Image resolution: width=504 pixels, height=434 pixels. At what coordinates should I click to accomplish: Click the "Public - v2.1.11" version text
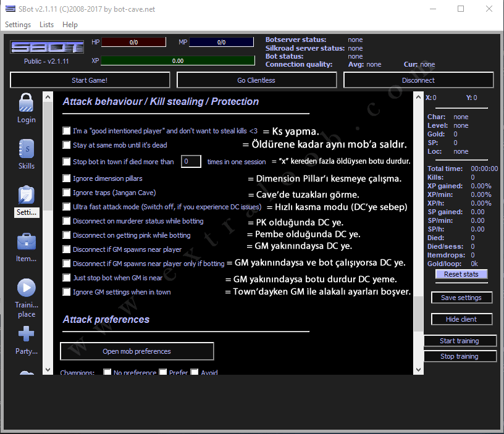[46, 61]
